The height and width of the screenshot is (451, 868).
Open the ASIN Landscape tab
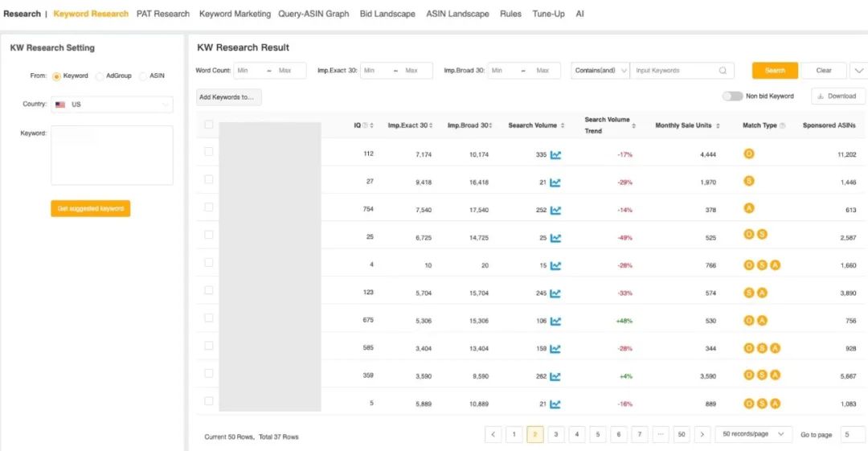[457, 14]
